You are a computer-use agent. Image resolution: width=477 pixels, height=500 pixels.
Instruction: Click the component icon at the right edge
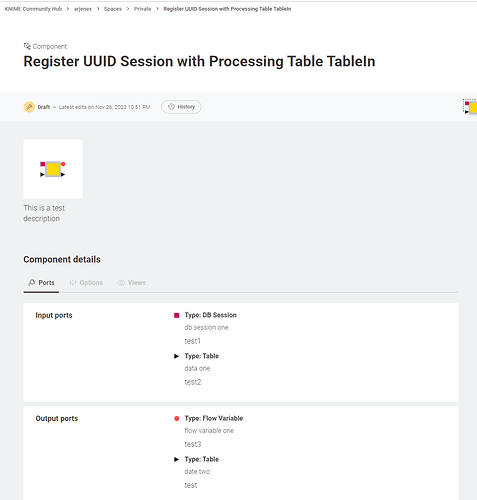coord(470,107)
